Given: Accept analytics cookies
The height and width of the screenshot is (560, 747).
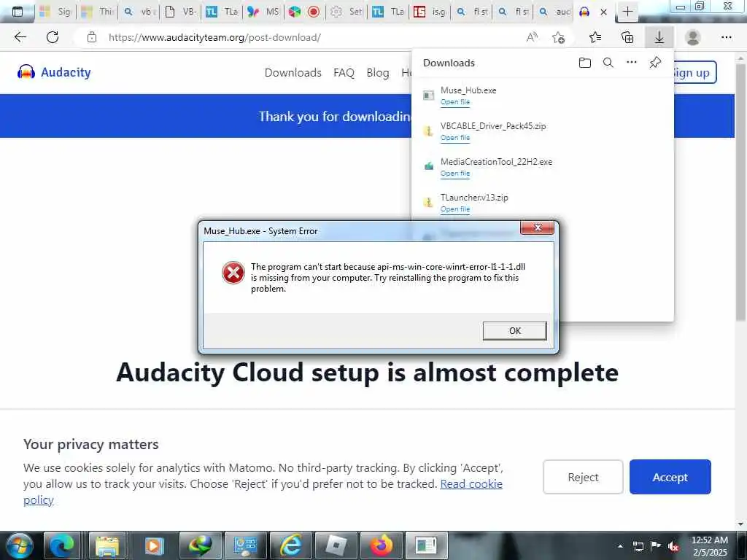Looking at the screenshot, I should (670, 477).
